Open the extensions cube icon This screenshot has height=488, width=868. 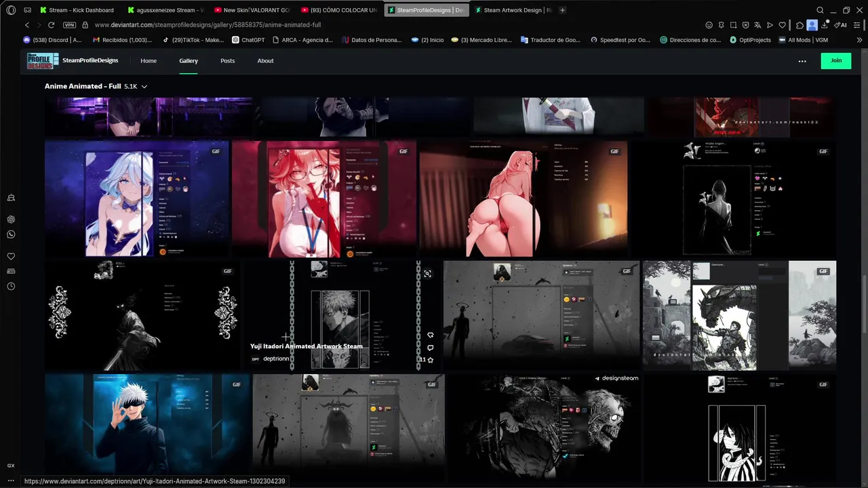pyautogui.click(x=800, y=25)
